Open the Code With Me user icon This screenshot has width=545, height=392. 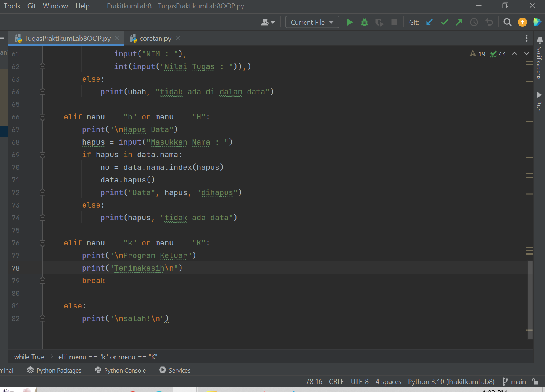pyautogui.click(x=268, y=22)
